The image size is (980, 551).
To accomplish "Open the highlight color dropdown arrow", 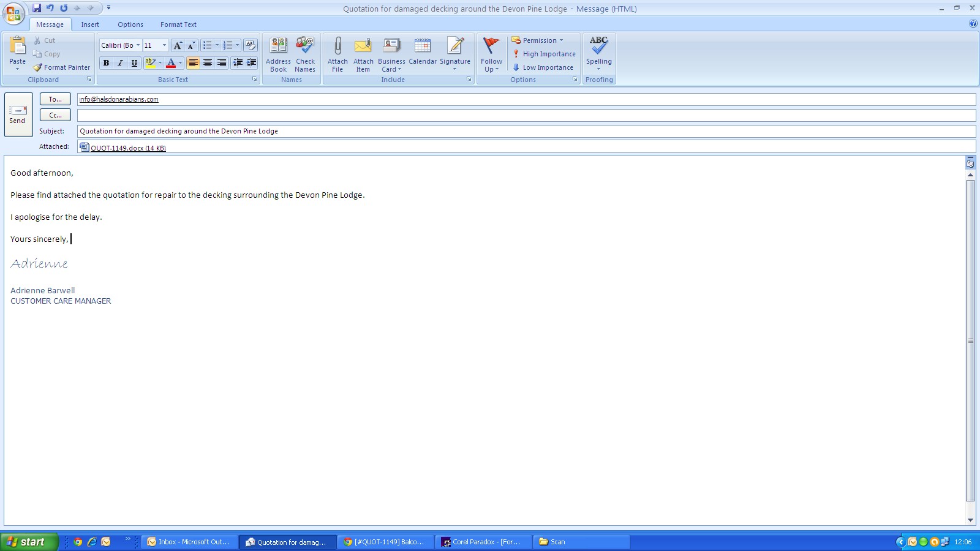I will pyautogui.click(x=160, y=63).
